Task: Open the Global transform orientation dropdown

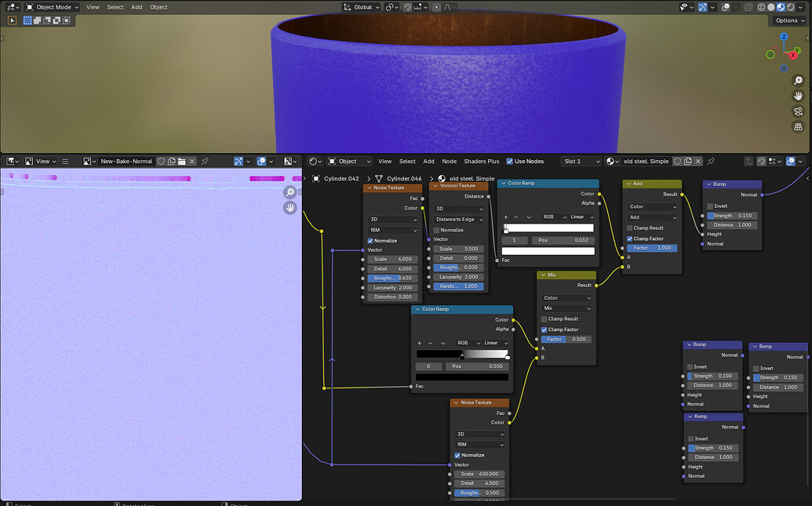Action: click(362, 7)
